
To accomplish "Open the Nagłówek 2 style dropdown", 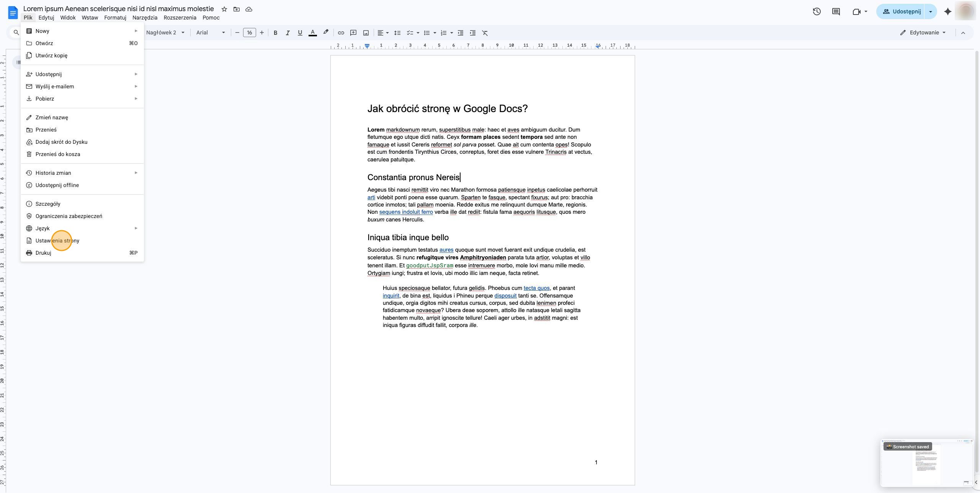I will point(165,33).
